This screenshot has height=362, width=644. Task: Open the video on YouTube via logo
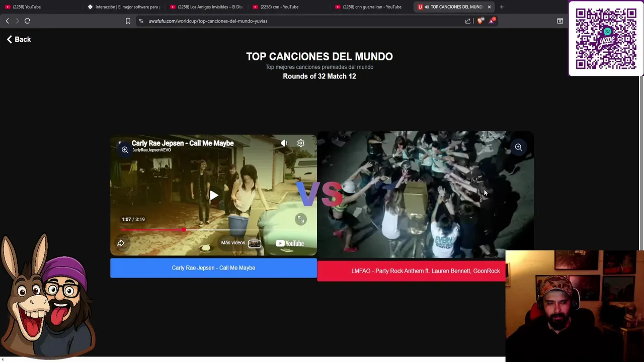[x=290, y=244]
